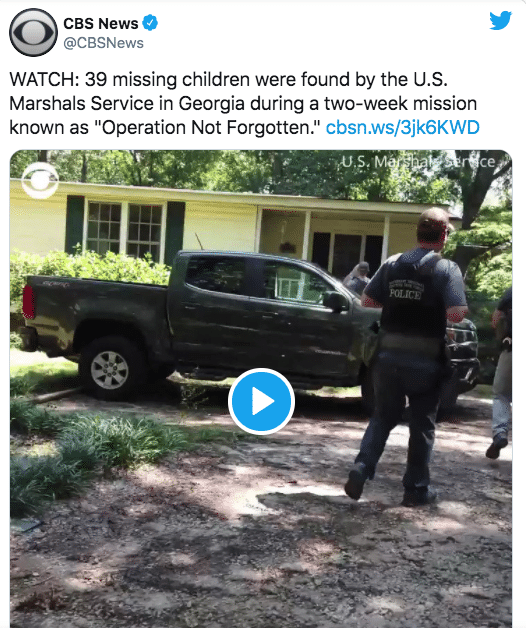The width and height of the screenshot is (526, 628).
Task: Play the embedded video
Action: (x=261, y=401)
